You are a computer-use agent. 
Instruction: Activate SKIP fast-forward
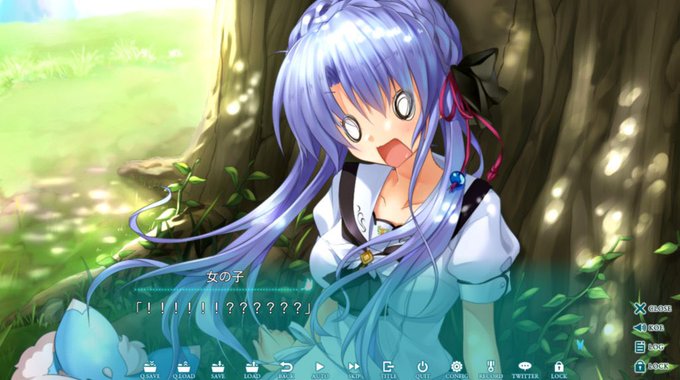(354, 370)
